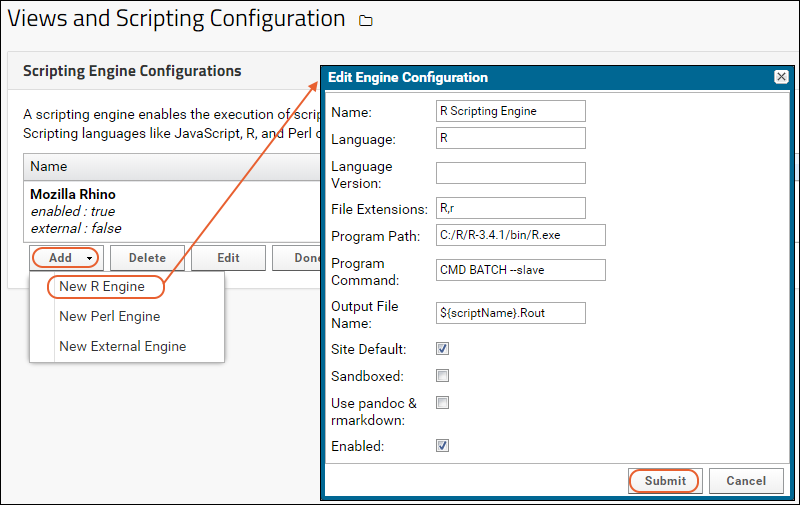The width and height of the screenshot is (800, 505).
Task: Close the Edit Engine Configuration dialog
Action: click(780, 77)
